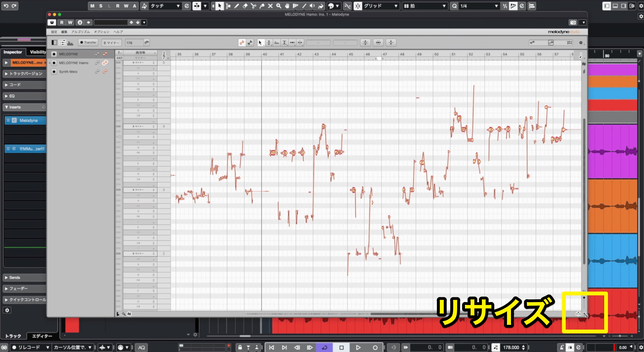
Task: Toggle Cubase Solo S state button
Action: click(101, 6)
